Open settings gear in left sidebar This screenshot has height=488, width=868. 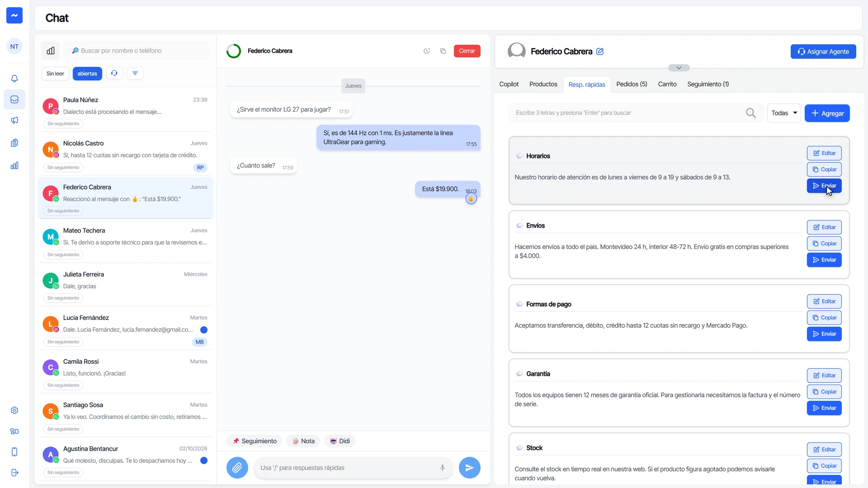pyautogui.click(x=14, y=410)
